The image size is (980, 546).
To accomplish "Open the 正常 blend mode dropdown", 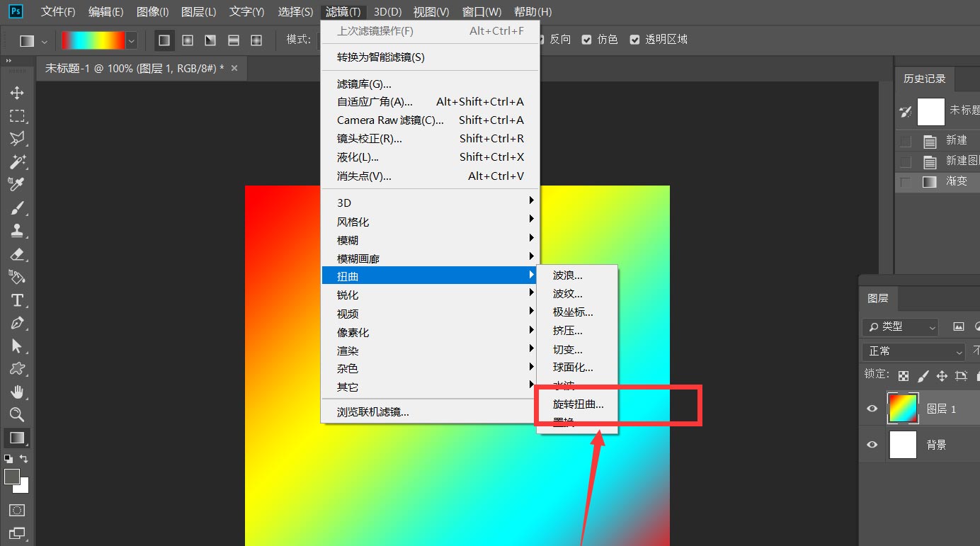I will [x=914, y=351].
